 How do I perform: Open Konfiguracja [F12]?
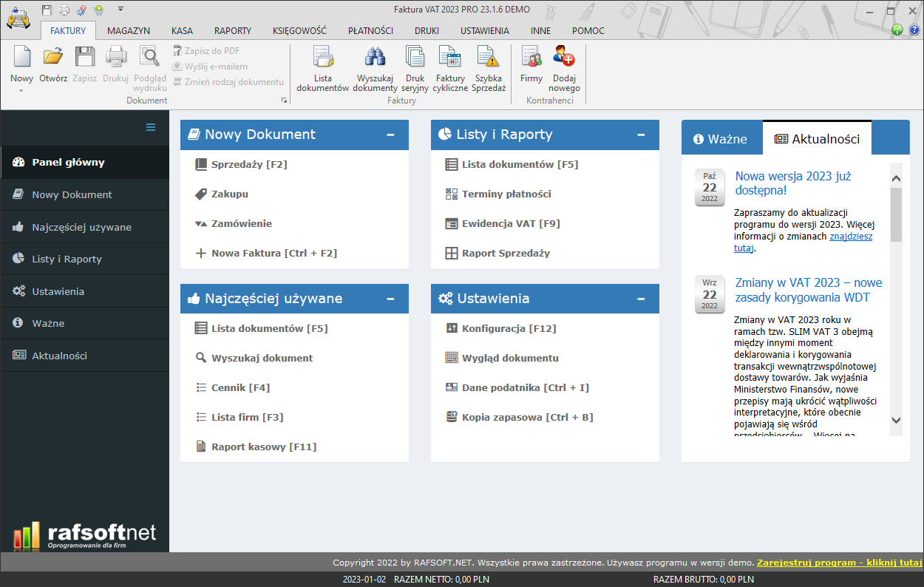pos(501,328)
